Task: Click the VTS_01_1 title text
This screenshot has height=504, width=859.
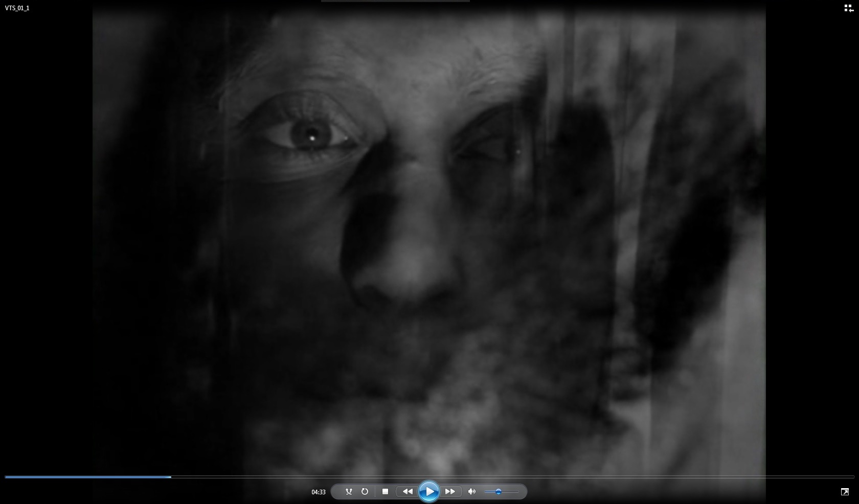Action: 17,8
